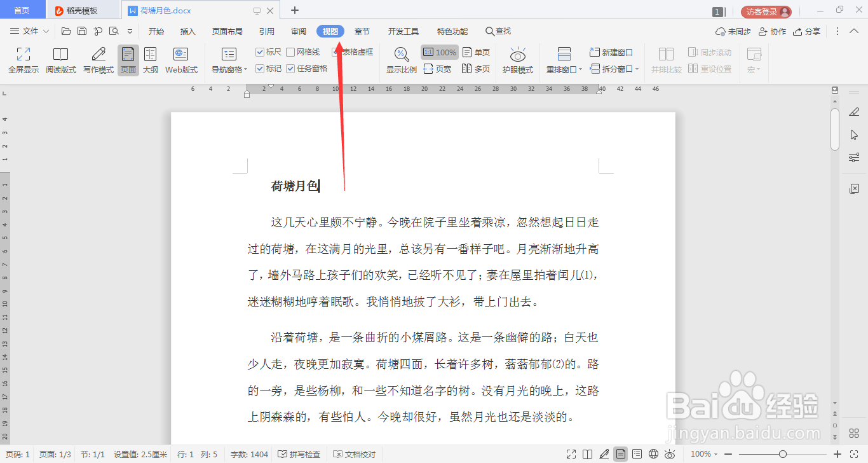This screenshot has height=463, width=868.
Task: Activate writing mode (写作模式) in ribbon
Action: point(98,60)
